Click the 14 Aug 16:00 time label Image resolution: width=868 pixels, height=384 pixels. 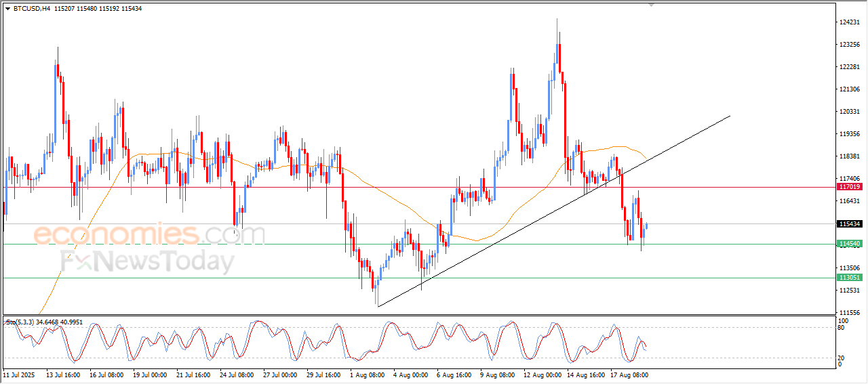click(x=586, y=374)
